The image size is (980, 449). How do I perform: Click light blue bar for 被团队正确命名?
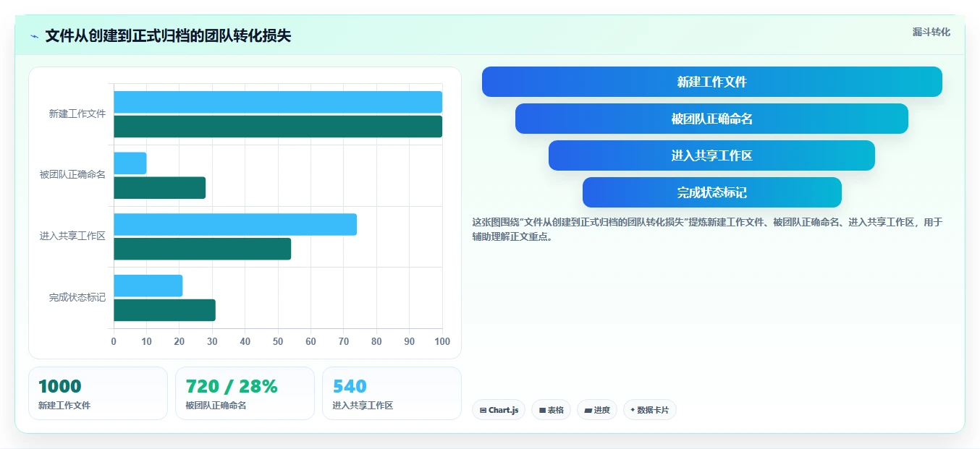[x=130, y=163]
